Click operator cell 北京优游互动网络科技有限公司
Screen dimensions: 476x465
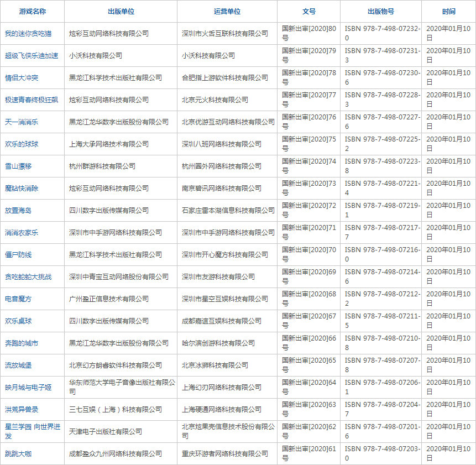(x=228, y=122)
